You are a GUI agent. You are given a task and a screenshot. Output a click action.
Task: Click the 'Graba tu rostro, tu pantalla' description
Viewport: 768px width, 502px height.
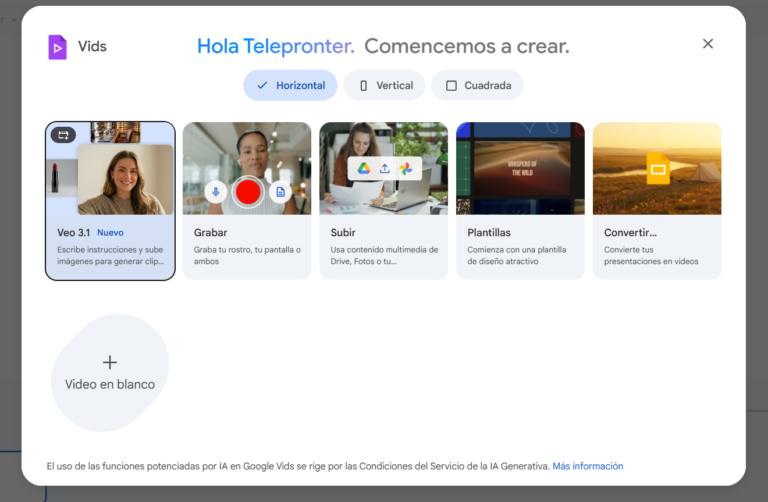pyautogui.click(x=247, y=255)
